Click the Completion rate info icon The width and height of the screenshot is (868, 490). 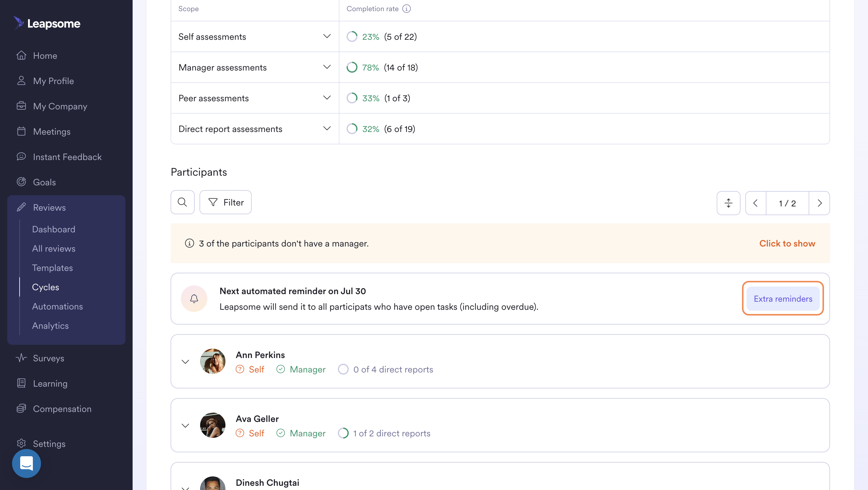[x=407, y=9]
